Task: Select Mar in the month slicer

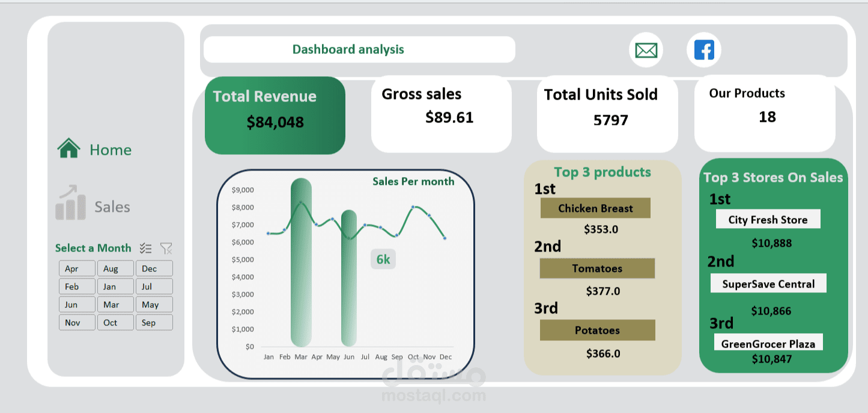Action: point(115,304)
